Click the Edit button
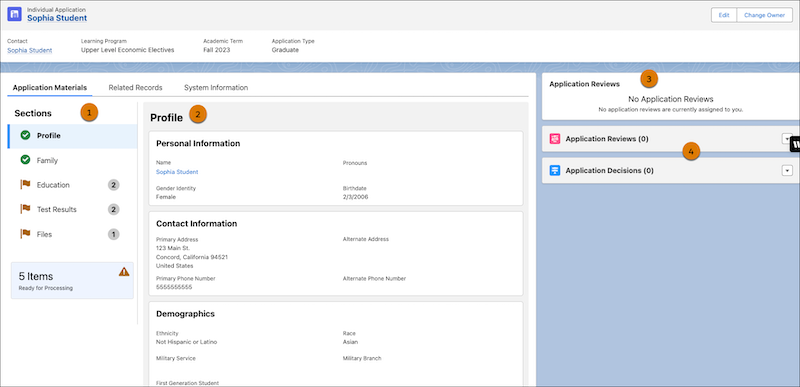The image size is (800, 387). point(724,15)
